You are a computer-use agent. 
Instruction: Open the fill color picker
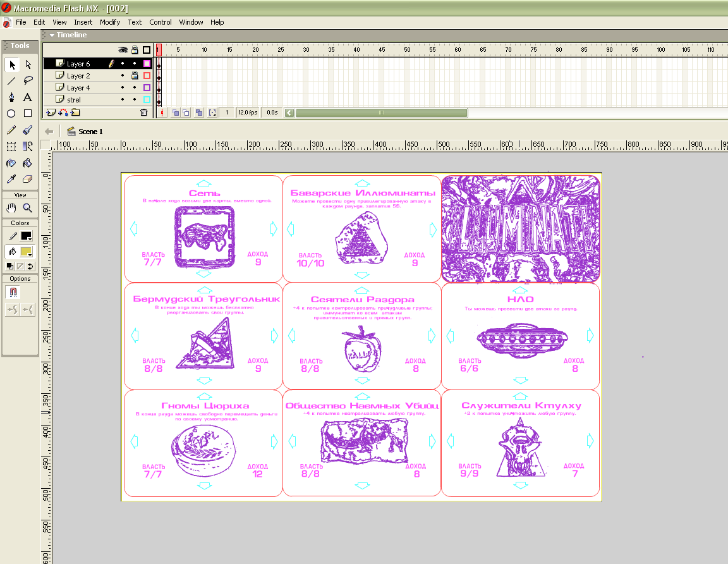pyautogui.click(x=26, y=252)
